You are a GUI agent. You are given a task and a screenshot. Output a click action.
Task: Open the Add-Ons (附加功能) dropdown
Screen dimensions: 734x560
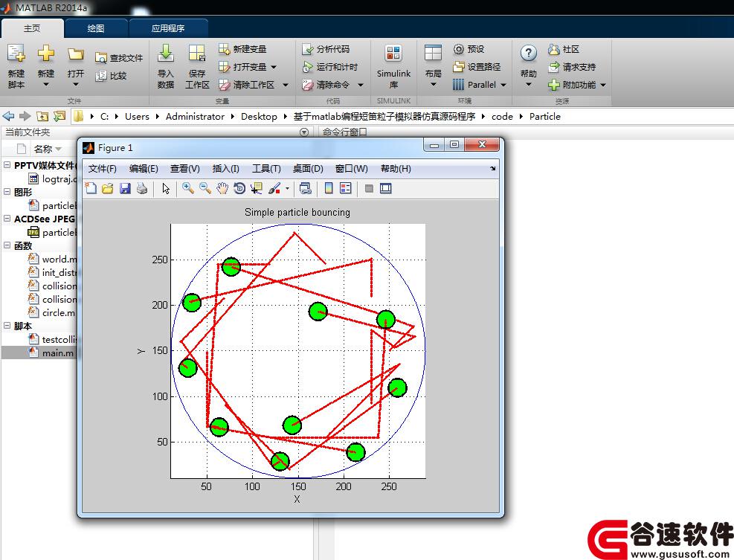pyautogui.click(x=603, y=85)
